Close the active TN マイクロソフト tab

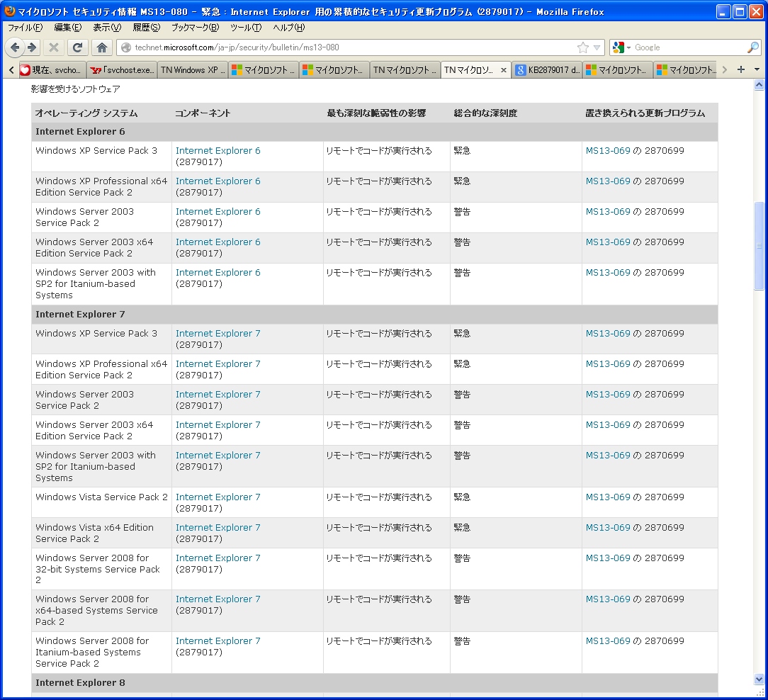504,70
